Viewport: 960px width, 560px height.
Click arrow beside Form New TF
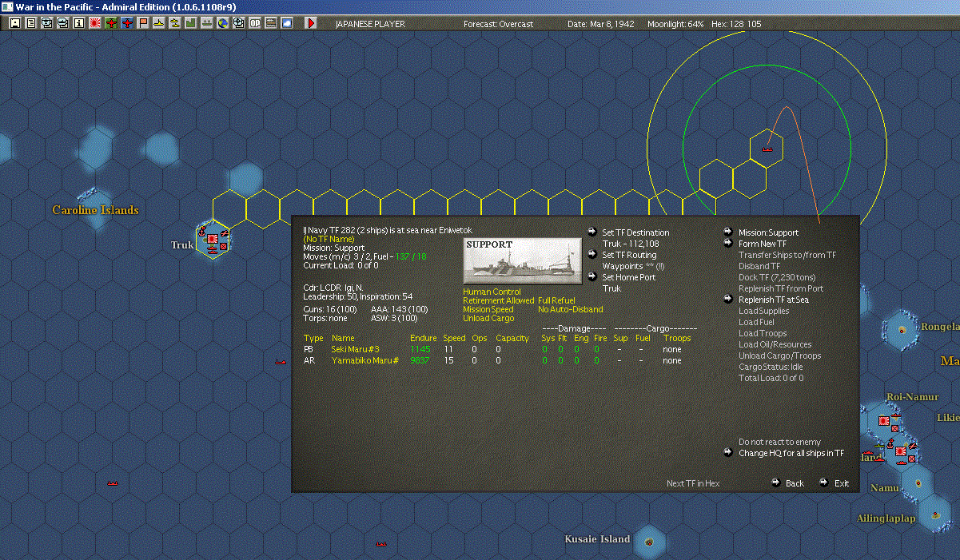pos(728,244)
